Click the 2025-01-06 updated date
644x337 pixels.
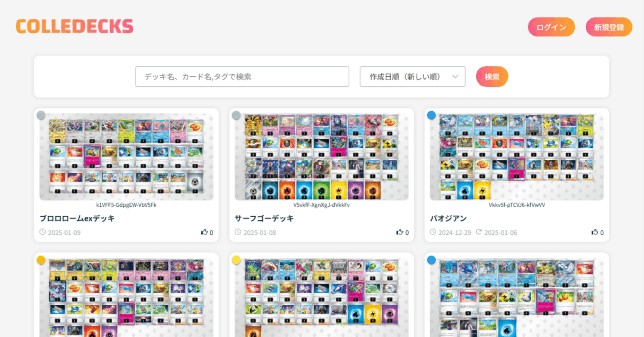tap(501, 233)
